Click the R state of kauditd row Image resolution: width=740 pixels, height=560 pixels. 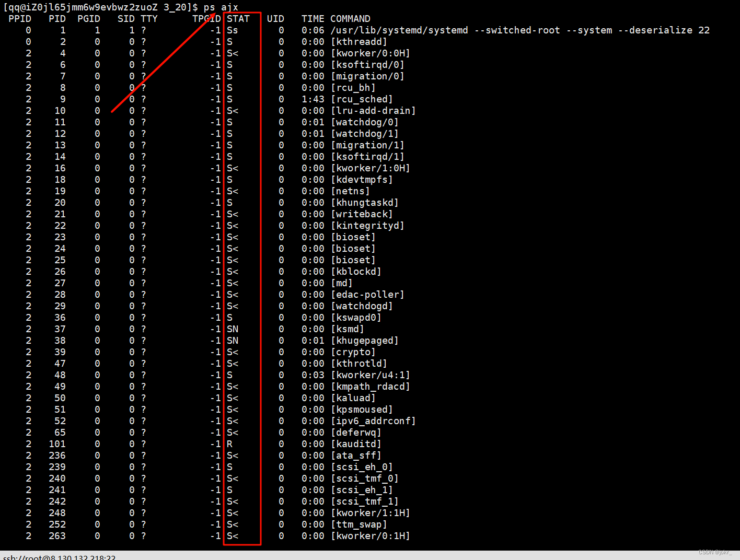[x=229, y=444]
